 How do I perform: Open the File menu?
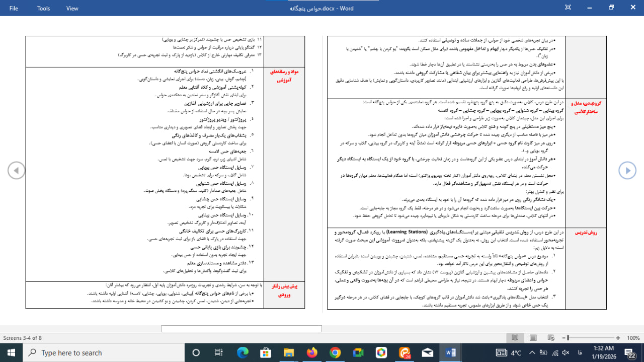[14, 8]
